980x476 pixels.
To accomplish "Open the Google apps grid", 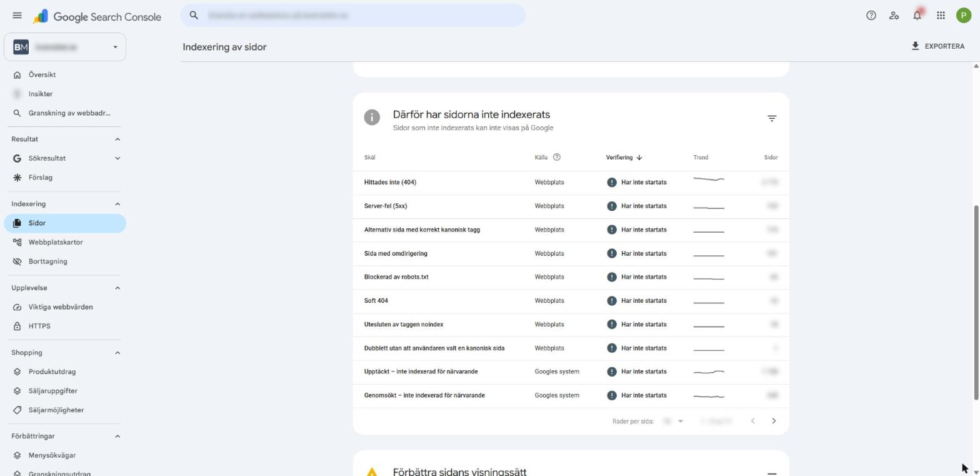I will 941,16.
